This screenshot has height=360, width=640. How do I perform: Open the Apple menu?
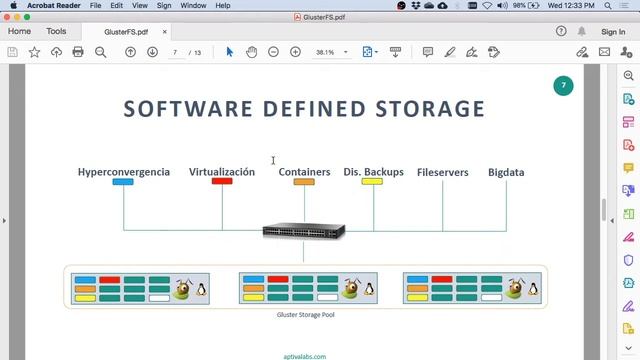click(13, 5)
